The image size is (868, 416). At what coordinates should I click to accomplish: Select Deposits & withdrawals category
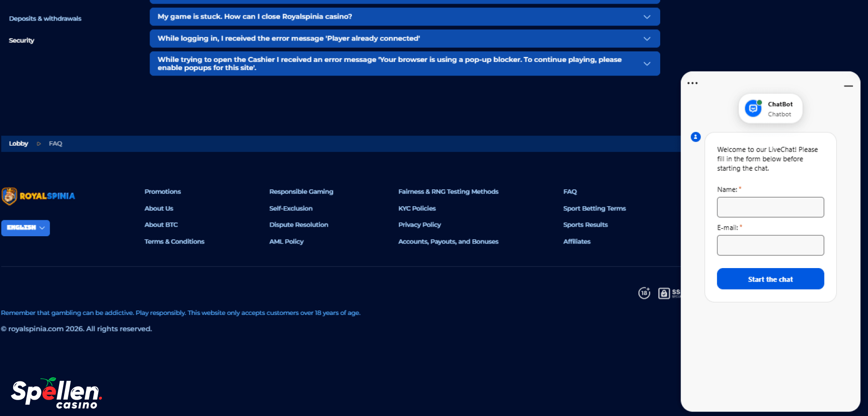pyautogui.click(x=45, y=19)
